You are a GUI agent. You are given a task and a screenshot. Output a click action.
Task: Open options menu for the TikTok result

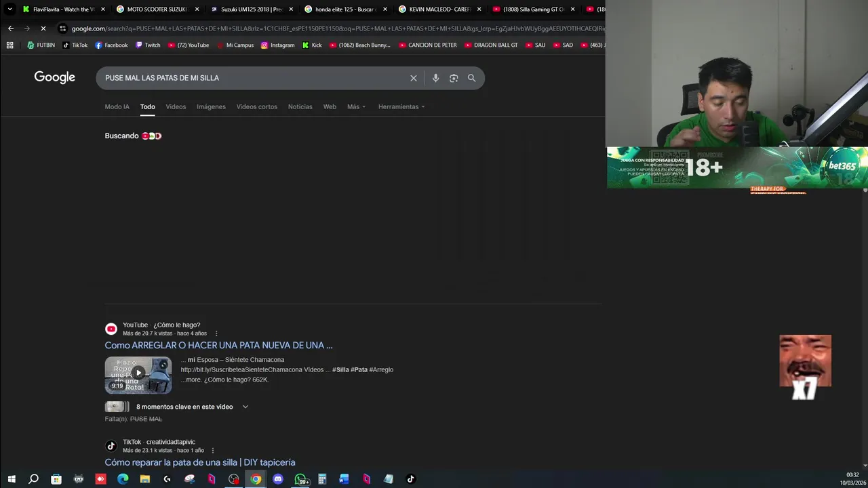pyautogui.click(x=213, y=451)
